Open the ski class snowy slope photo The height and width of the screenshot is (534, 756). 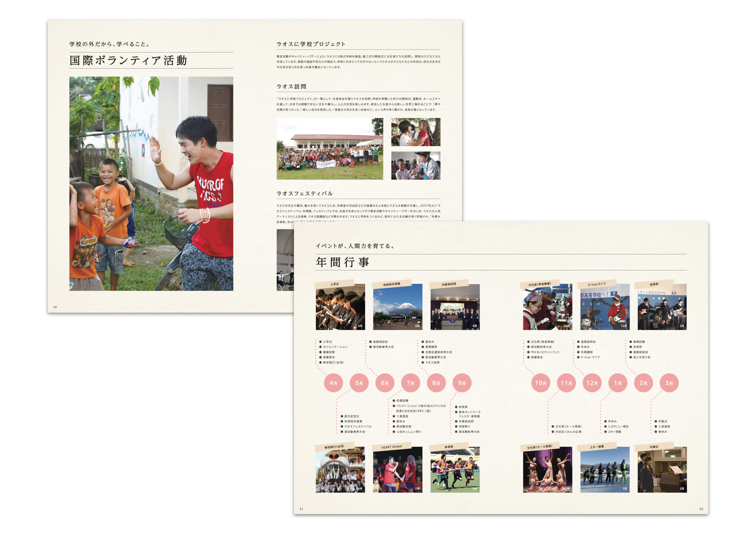click(x=605, y=470)
